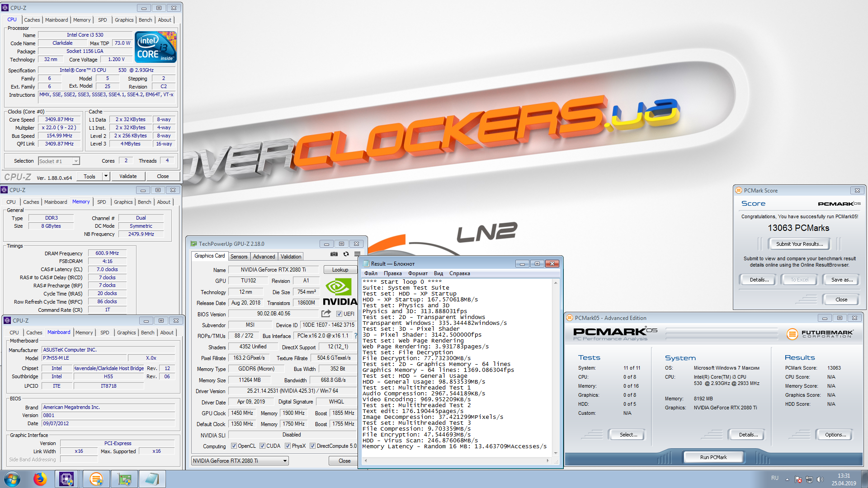Click the Select... button under Tests
Image resolution: width=868 pixels, height=488 pixels.
[628, 435]
